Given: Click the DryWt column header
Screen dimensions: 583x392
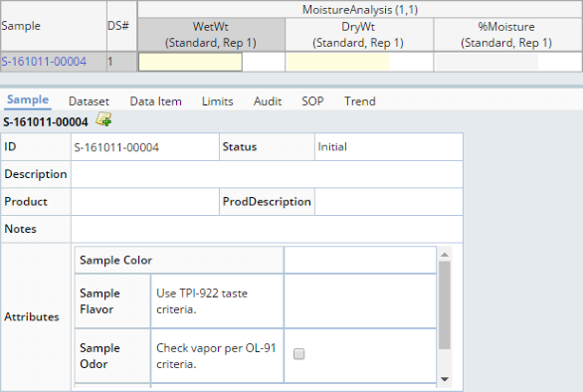Looking at the screenshot, I should [359, 35].
